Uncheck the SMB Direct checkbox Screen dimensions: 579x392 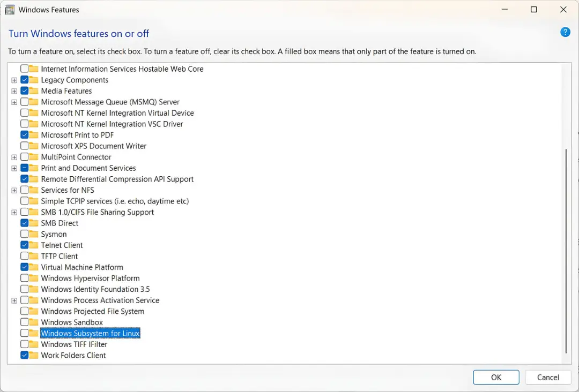[24, 223]
